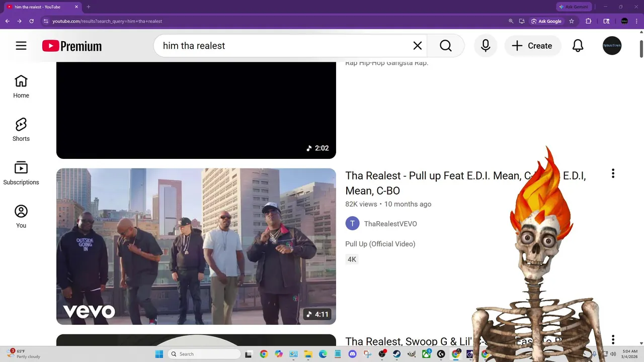Open more actions for the Pull up video

coord(613,173)
